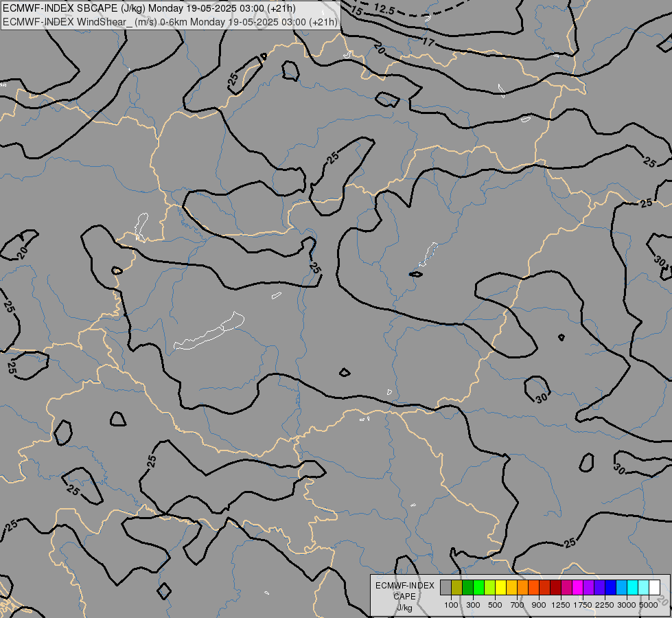Click the legend value 1250
672x618 pixels.
point(561,605)
